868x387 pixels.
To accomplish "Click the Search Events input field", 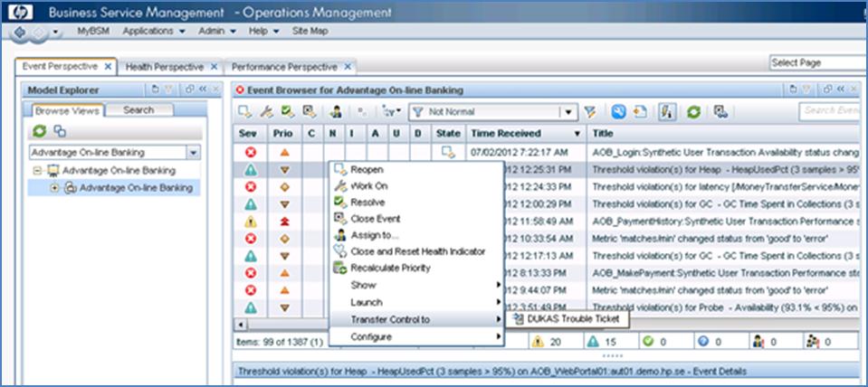I will tap(831, 110).
